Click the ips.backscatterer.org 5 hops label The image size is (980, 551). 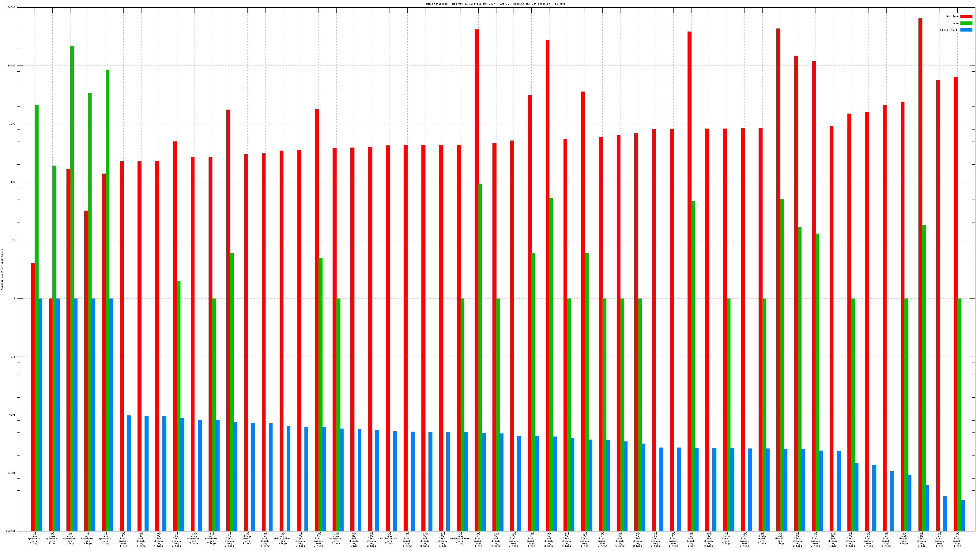click(x=460, y=538)
